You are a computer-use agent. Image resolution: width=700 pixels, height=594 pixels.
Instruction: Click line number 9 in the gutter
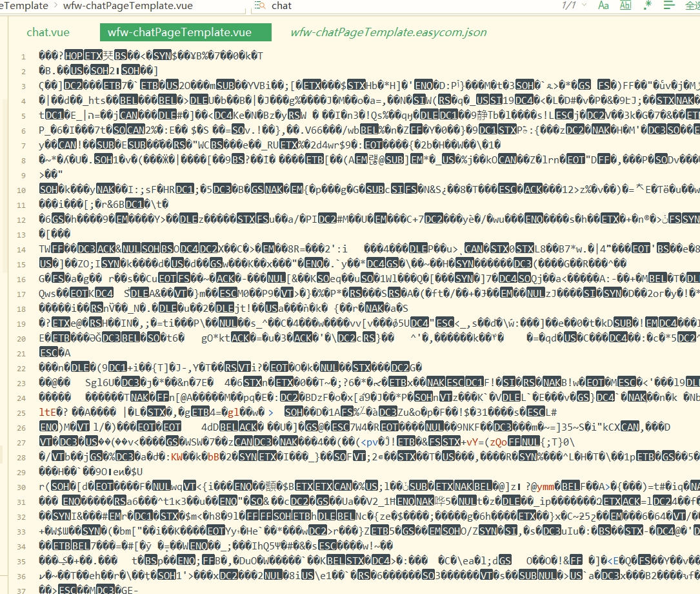[23, 176]
